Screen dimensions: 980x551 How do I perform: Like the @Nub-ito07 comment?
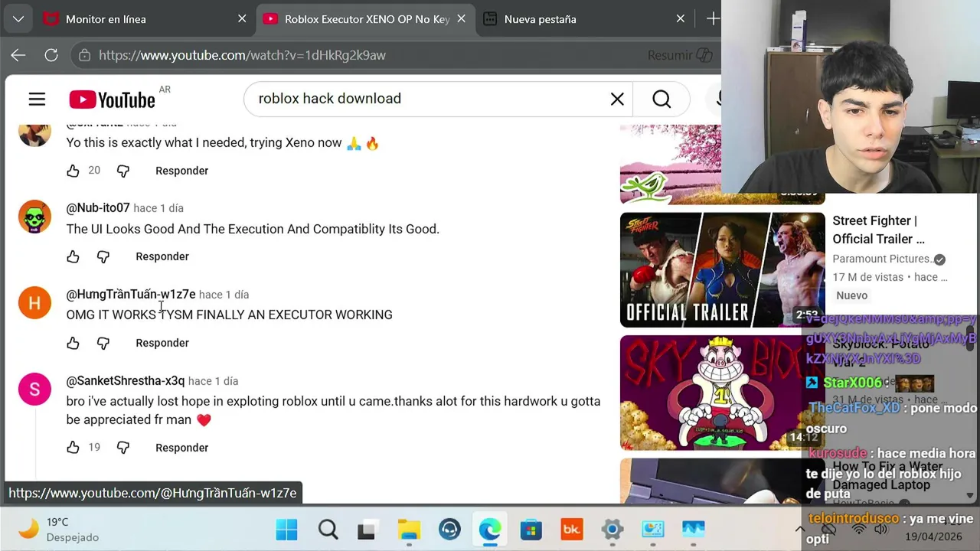coord(73,256)
